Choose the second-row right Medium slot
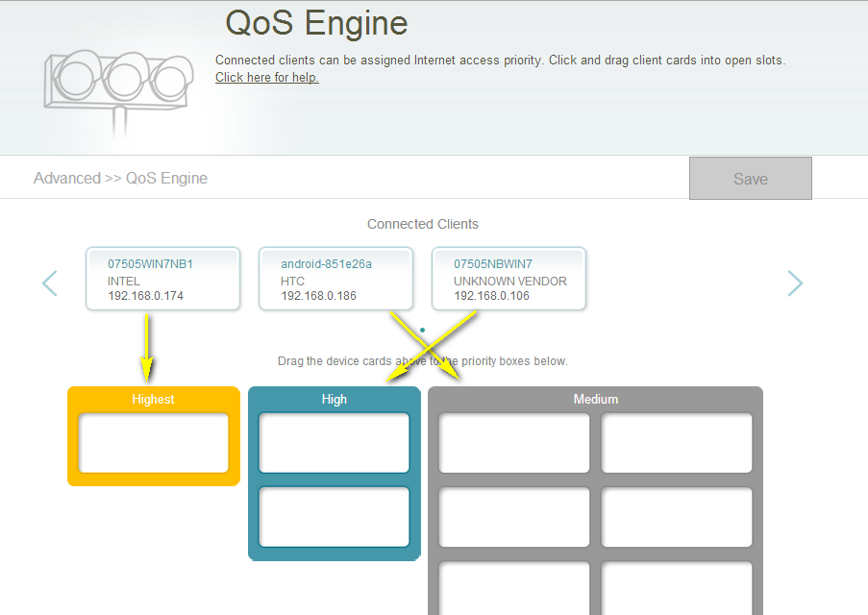Viewport: 868px width, 615px height. point(677,517)
